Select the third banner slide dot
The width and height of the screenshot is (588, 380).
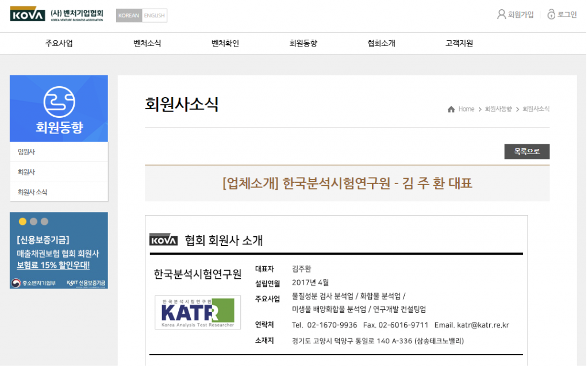tap(44, 222)
